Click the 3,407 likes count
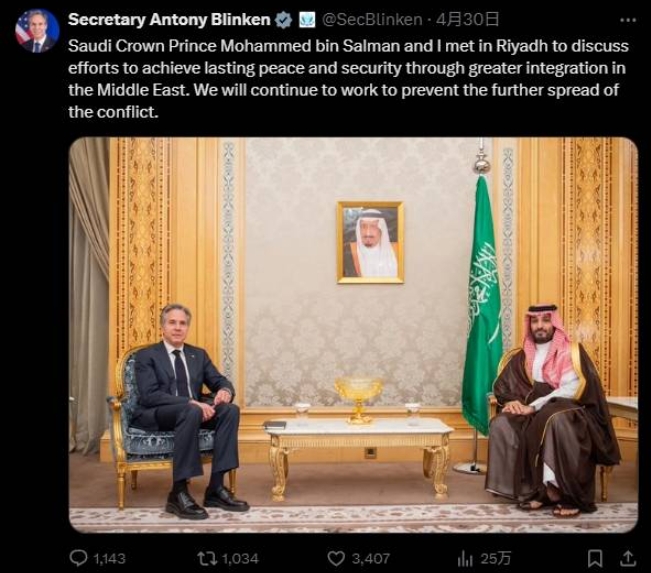 coord(371,558)
